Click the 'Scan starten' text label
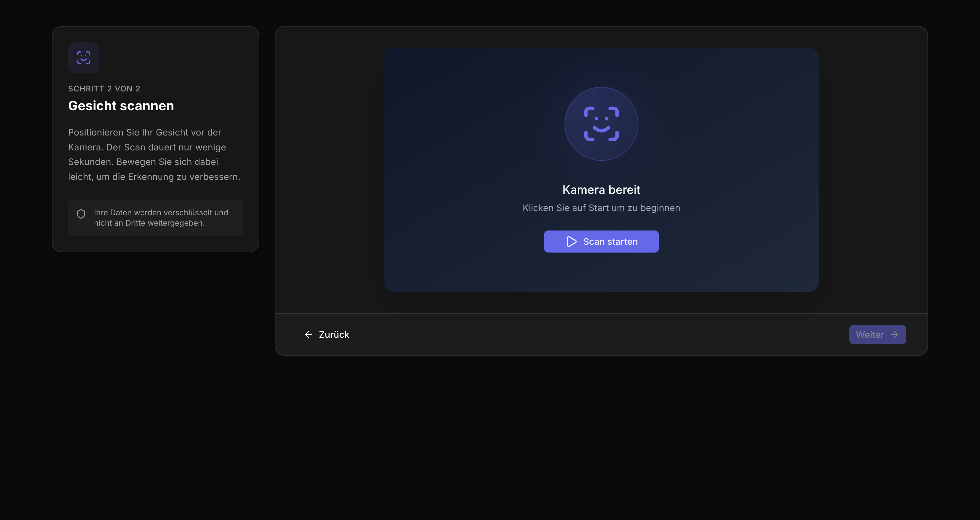This screenshot has height=520, width=980. (610, 242)
